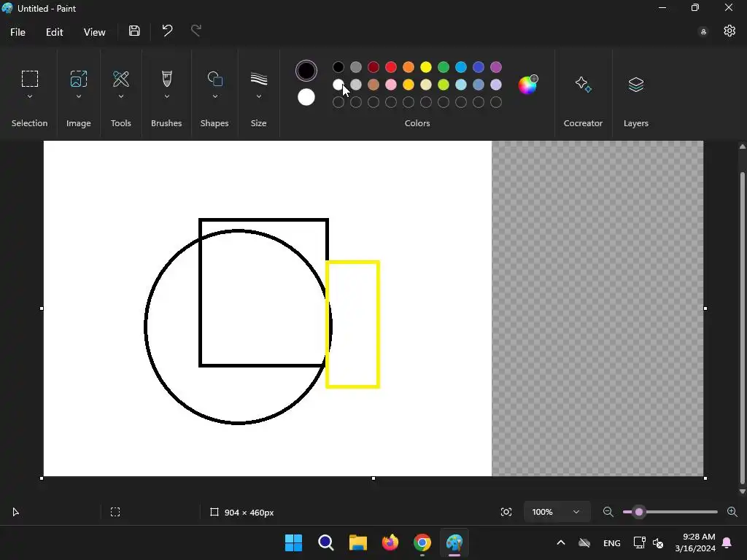Click the fit-to-window icon in status bar
The height and width of the screenshot is (560, 747).
click(506, 512)
